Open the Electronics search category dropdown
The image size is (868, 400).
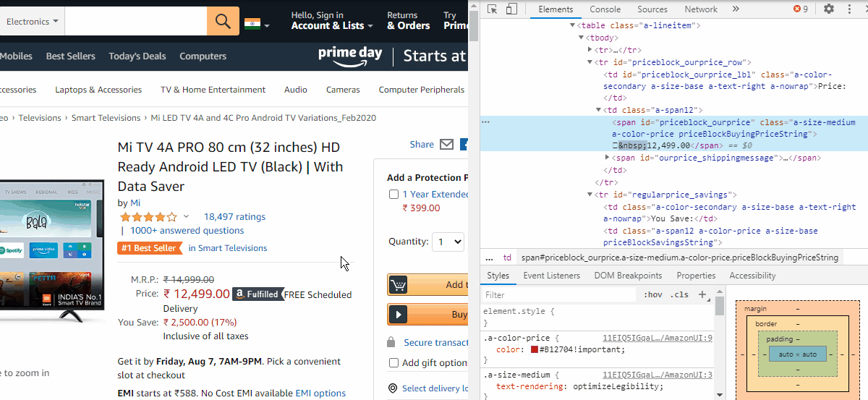tap(32, 22)
